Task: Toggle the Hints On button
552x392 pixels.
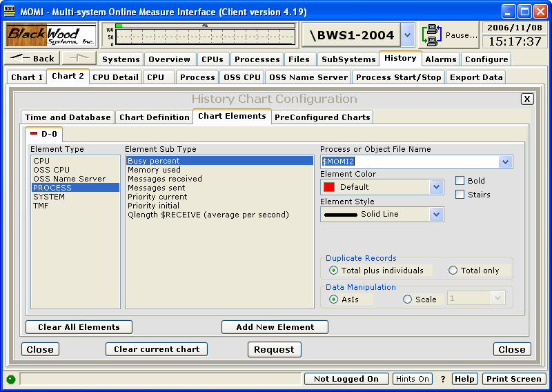Action: [412, 379]
